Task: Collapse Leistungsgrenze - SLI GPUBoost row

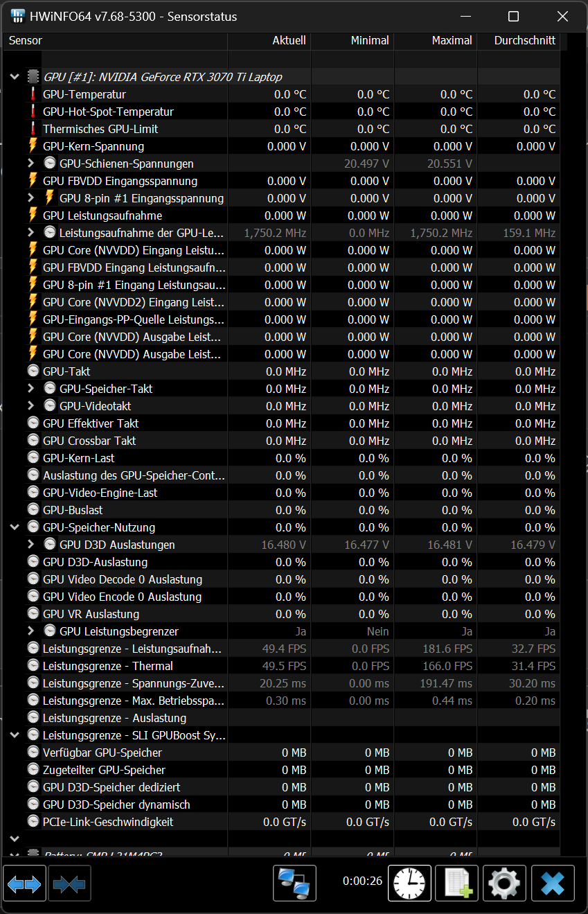Action: (x=15, y=735)
